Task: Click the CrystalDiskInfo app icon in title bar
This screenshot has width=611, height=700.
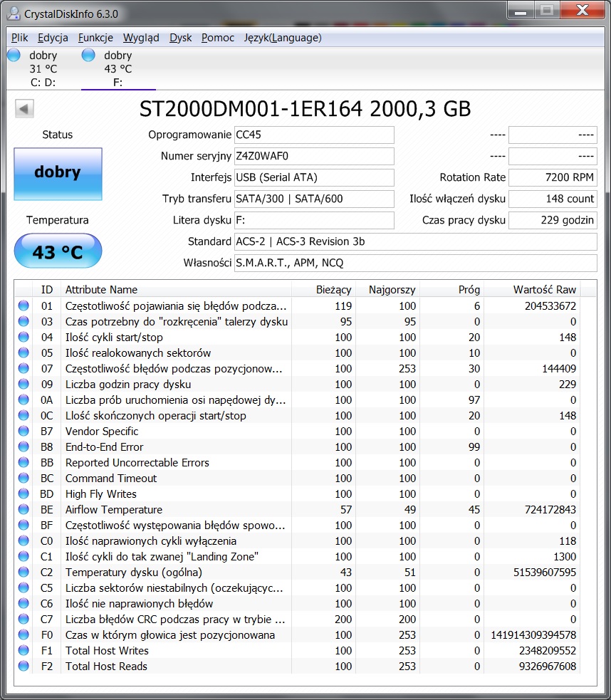Action: click(14, 14)
